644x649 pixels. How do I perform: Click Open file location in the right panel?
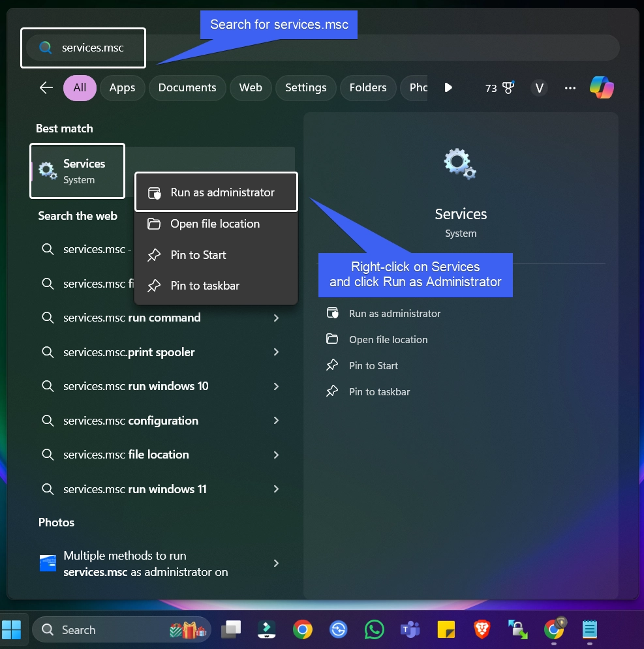tap(388, 339)
